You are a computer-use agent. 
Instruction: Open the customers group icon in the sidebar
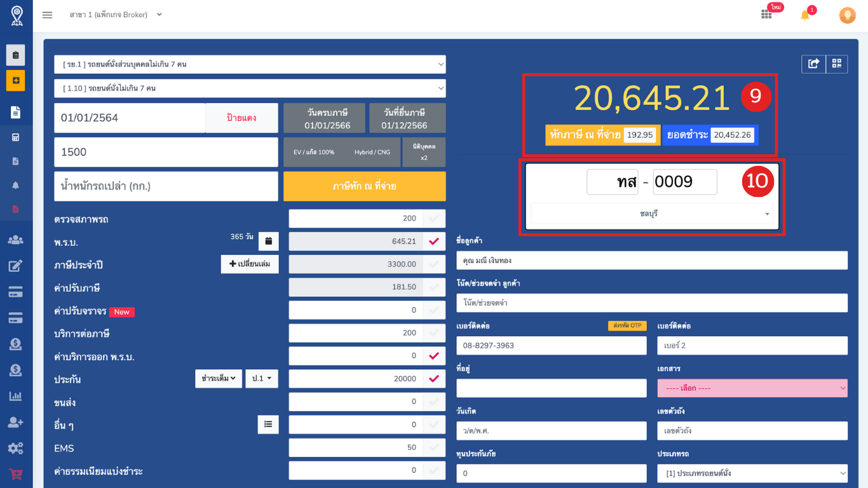point(16,240)
